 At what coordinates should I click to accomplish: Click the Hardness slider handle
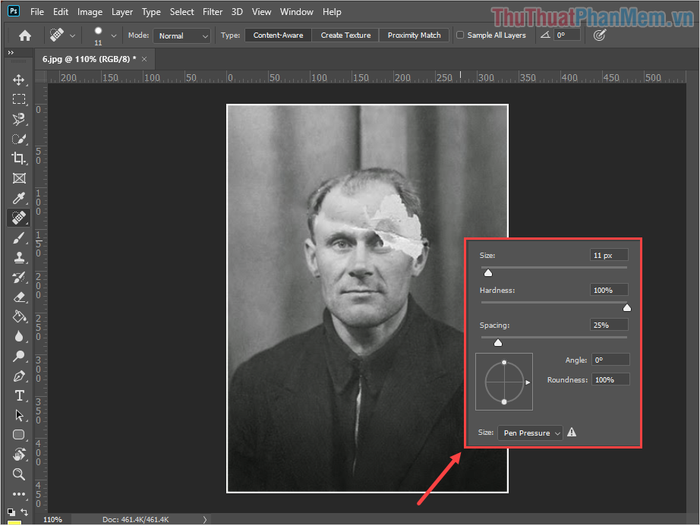[x=627, y=307]
